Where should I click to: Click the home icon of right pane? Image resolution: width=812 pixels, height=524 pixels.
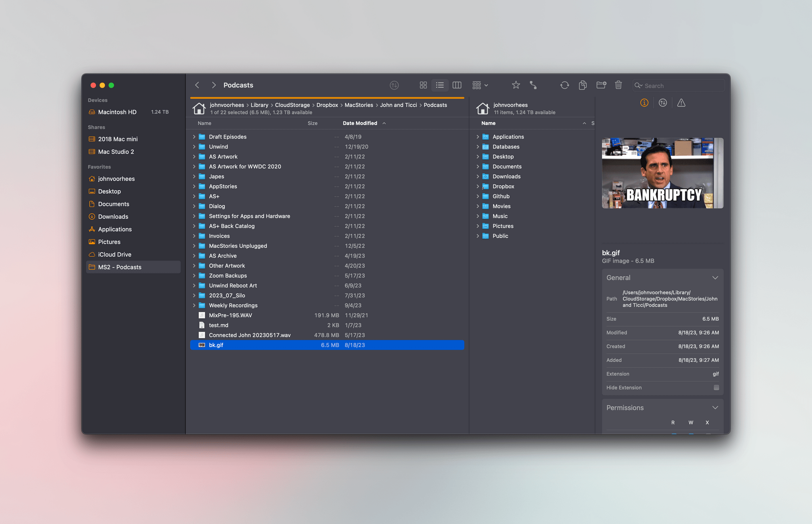point(483,108)
